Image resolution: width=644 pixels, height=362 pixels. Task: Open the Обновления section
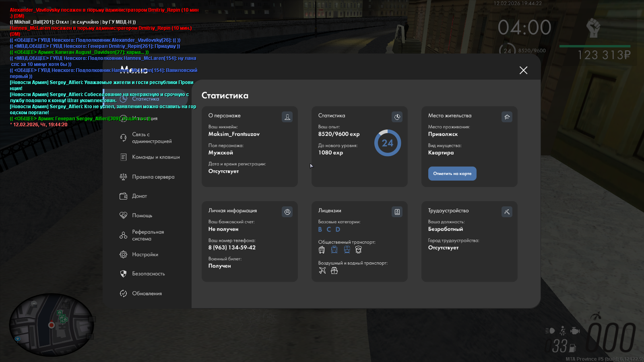coord(147,294)
